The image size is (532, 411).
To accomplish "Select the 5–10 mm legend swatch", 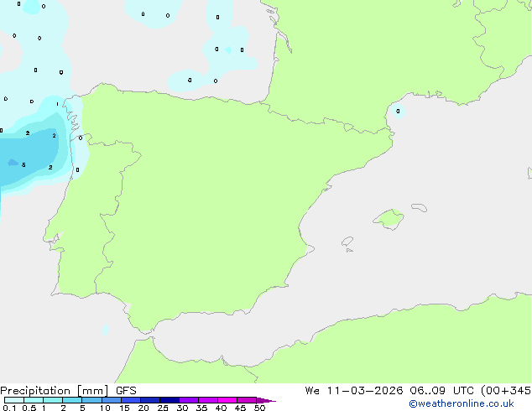I will click(91, 400).
